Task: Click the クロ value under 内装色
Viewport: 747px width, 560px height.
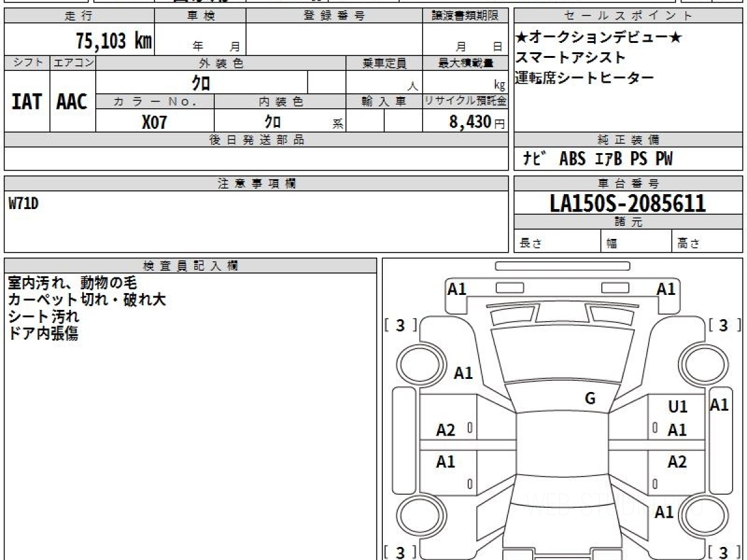Action: pyautogui.click(x=273, y=121)
